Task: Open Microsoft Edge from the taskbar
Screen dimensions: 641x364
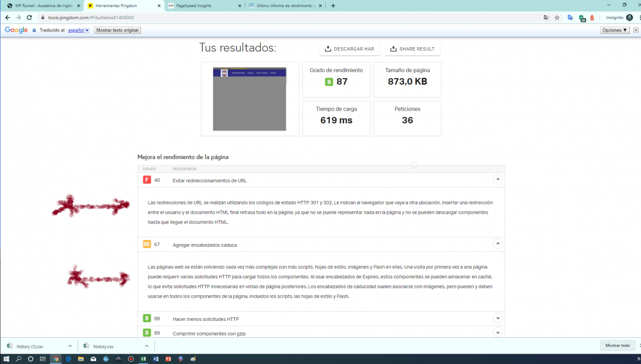Action: tap(68, 359)
